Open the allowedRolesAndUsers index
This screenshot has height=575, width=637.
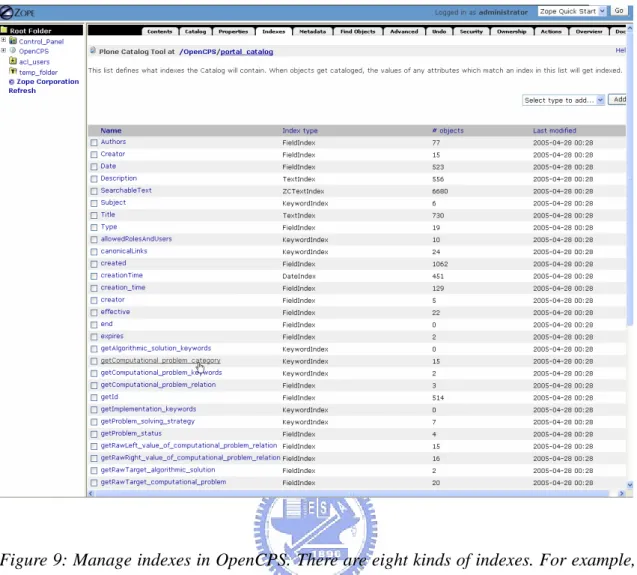(x=136, y=239)
